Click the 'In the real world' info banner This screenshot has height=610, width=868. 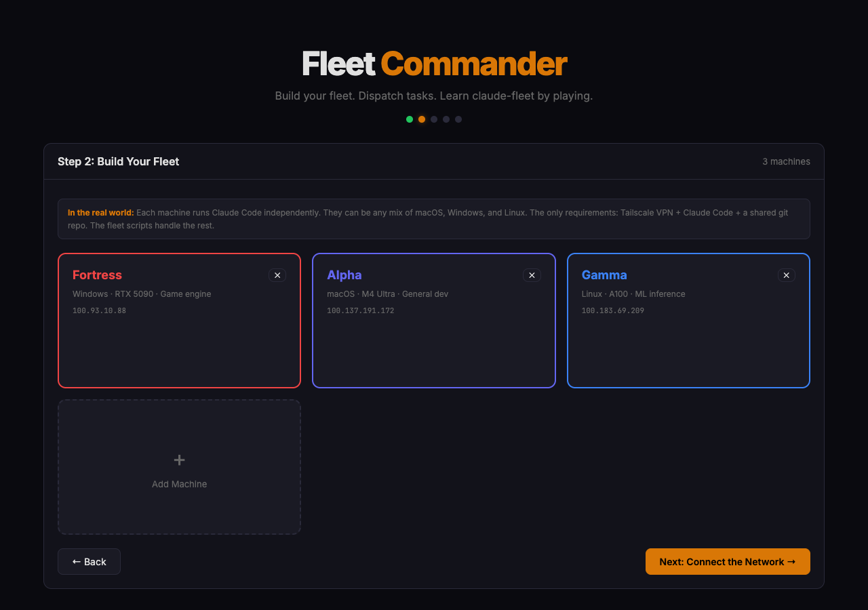pyautogui.click(x=434, y=218)
